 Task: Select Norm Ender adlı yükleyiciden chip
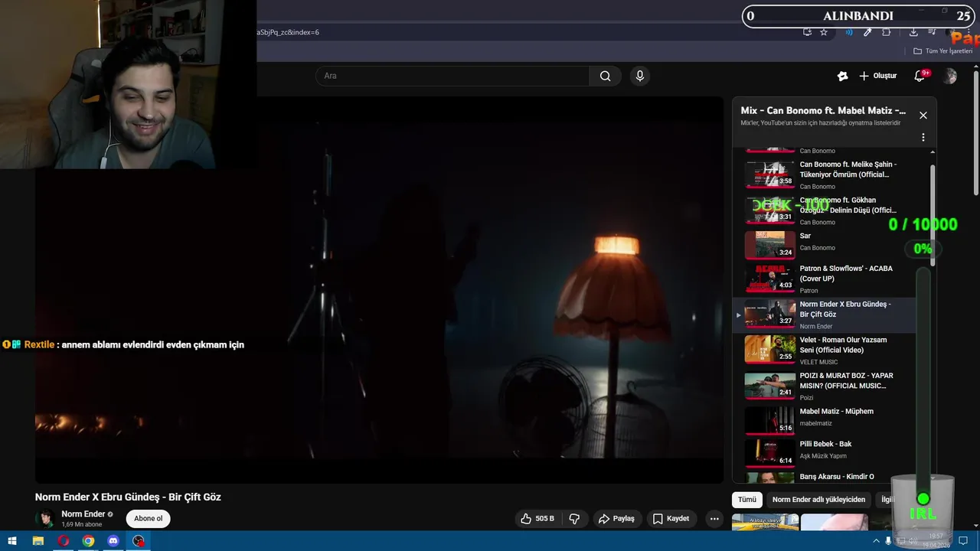818,500
